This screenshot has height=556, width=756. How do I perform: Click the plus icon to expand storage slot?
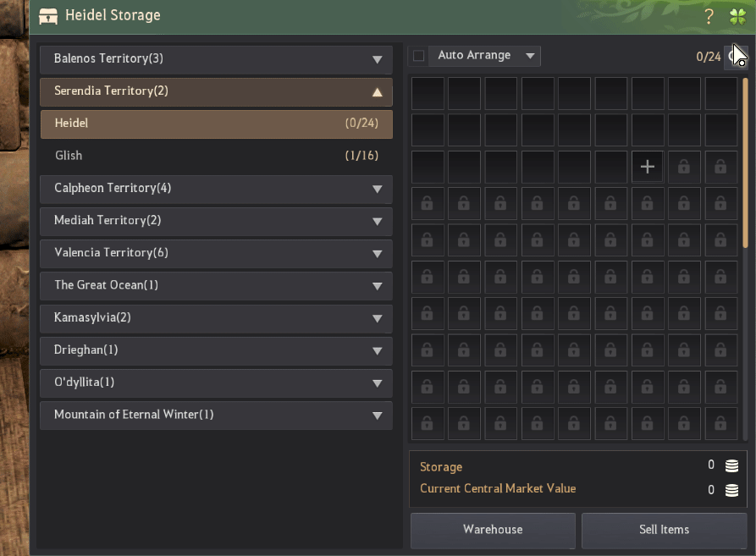(x=648, y=167)
